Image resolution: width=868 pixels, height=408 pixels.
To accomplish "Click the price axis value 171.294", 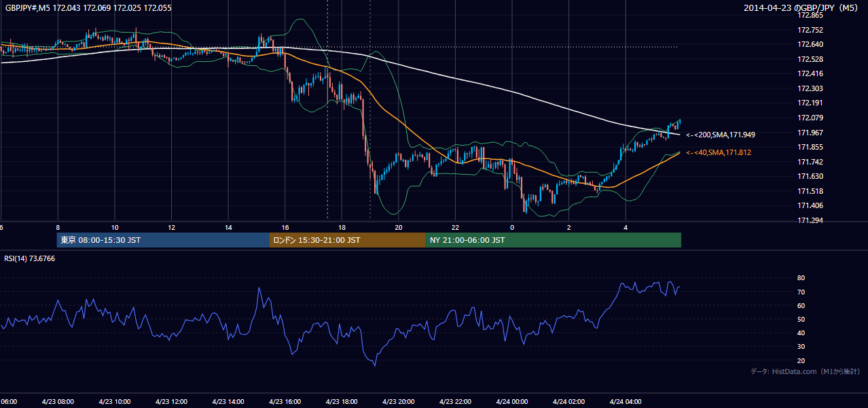I will pyautogui.click(x=810, y=220).
